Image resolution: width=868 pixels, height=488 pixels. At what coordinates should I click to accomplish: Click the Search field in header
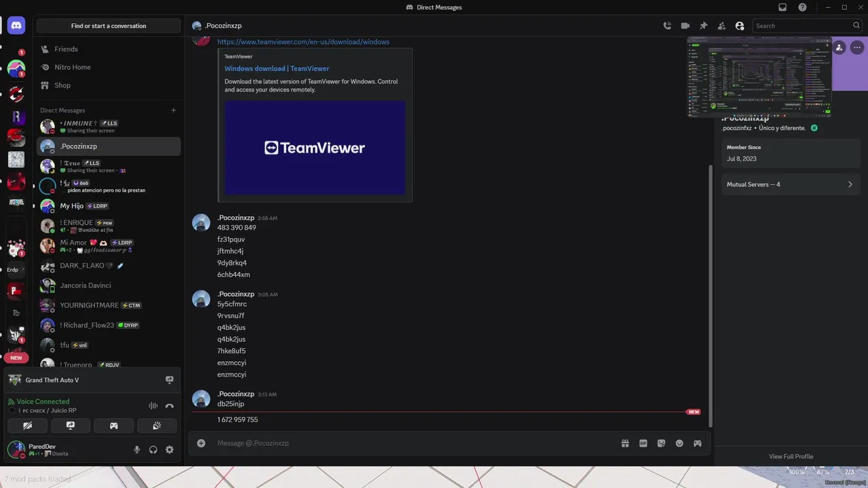click(x=807, y=26)
